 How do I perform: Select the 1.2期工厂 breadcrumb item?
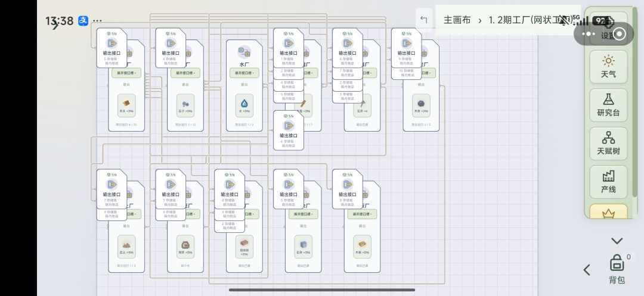click(x=530, y=20)
